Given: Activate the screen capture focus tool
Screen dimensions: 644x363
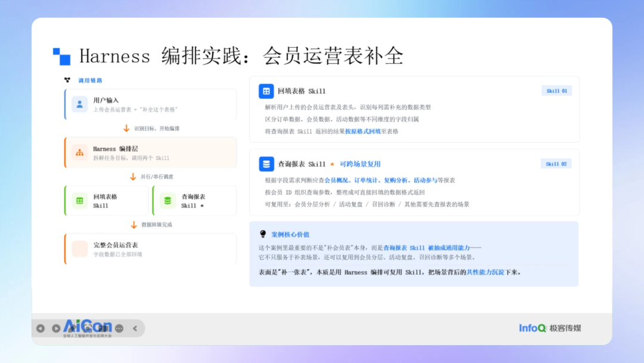Looking at the screenshot, I should pyautogui.click(x=88, y=328).
